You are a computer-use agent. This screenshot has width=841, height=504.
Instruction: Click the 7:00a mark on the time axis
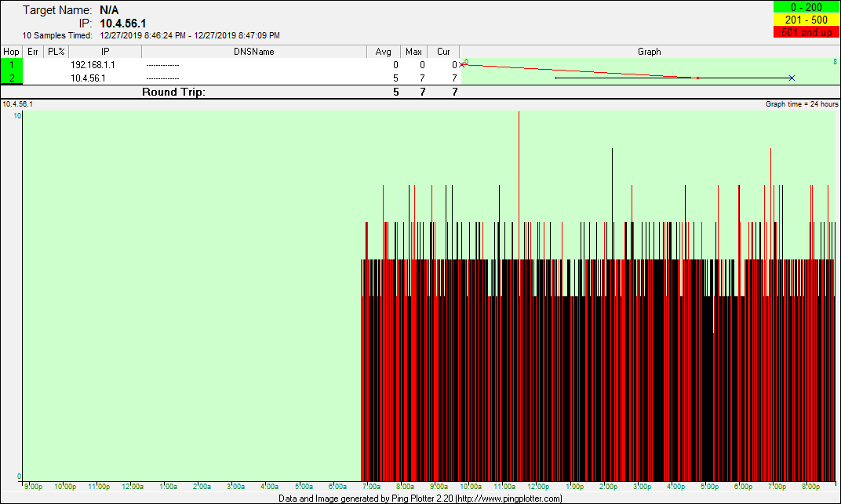[x=369, y=487]
